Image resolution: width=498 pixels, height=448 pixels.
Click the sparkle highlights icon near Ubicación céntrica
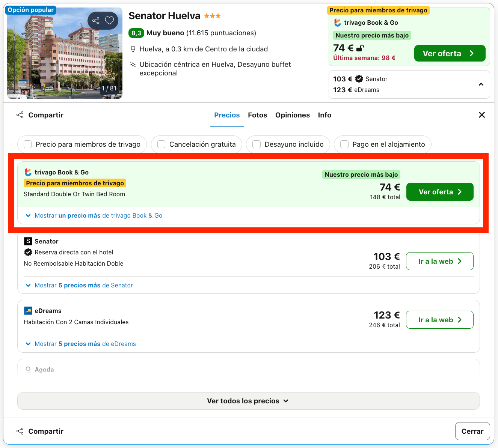click(133, 65)
